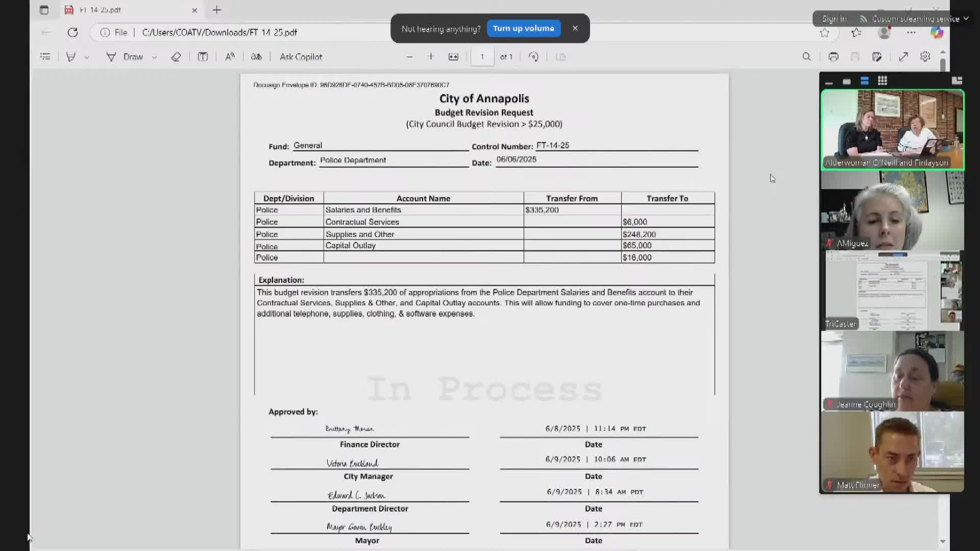
Task: Select Alderwoman O'Neill and Finlayson video tile
Action: click(892, 130)
